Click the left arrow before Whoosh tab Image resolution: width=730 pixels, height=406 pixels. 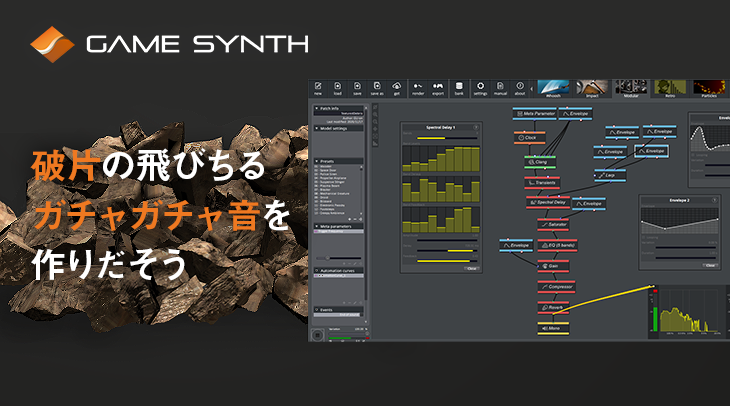(x=532, y=89)
